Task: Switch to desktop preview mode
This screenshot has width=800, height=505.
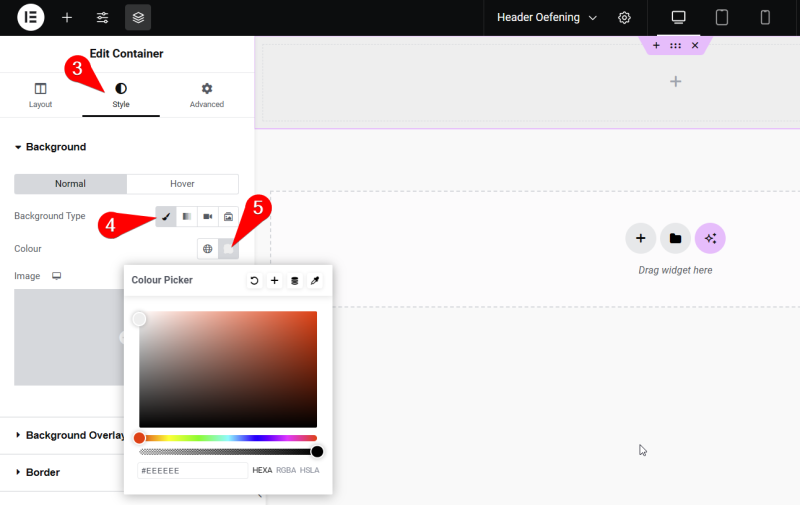Action: [678, 18]
